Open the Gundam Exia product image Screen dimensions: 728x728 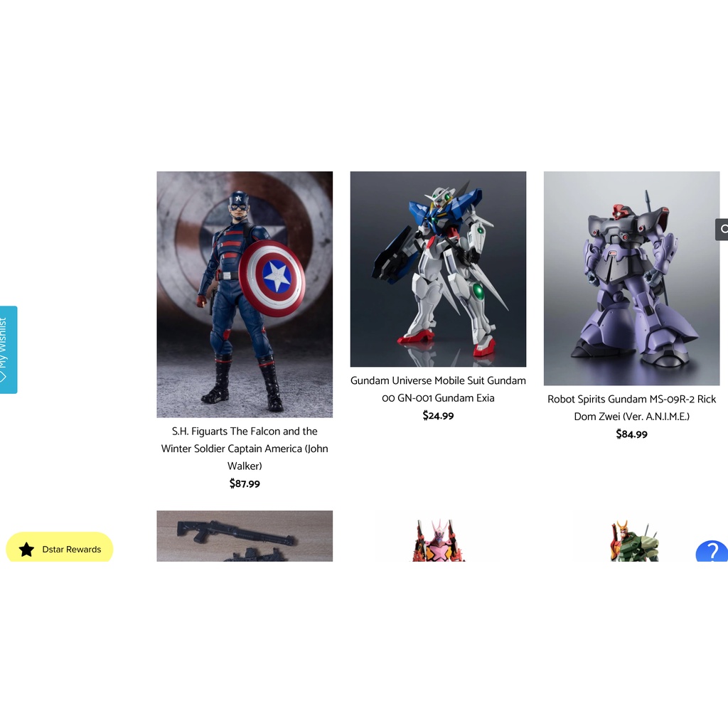[x=438, y=269]
